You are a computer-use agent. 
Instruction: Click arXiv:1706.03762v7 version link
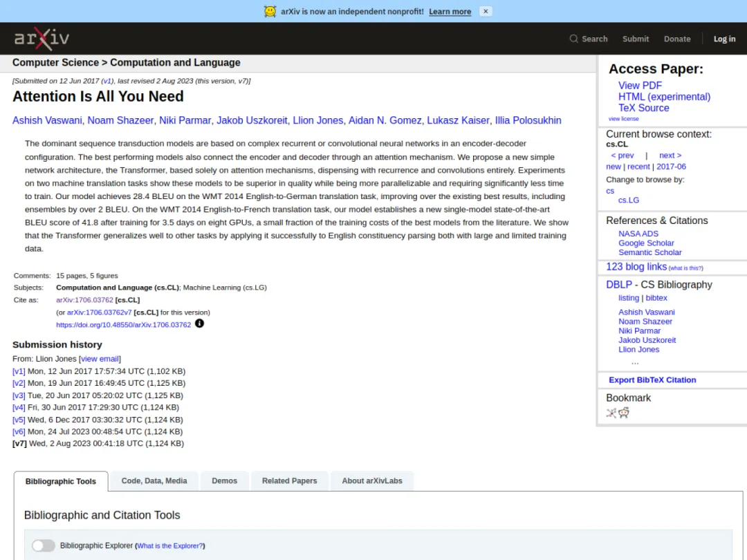tap(99, 312)
